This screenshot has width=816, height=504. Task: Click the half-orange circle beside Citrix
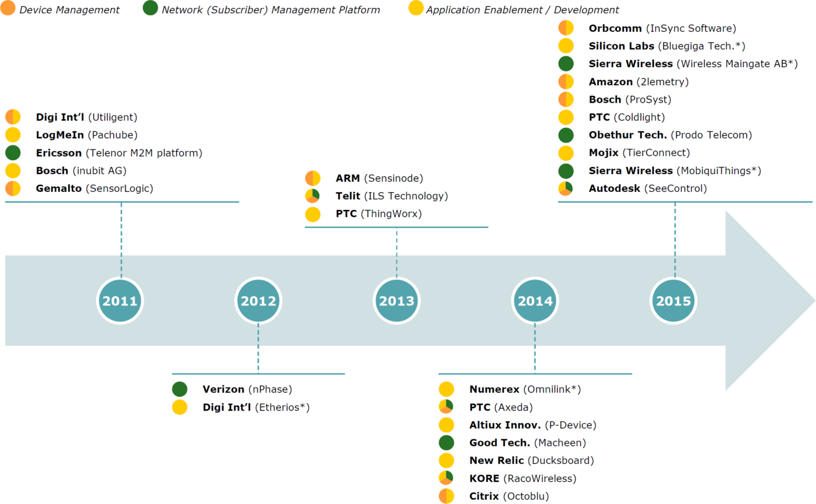(446, 496)
